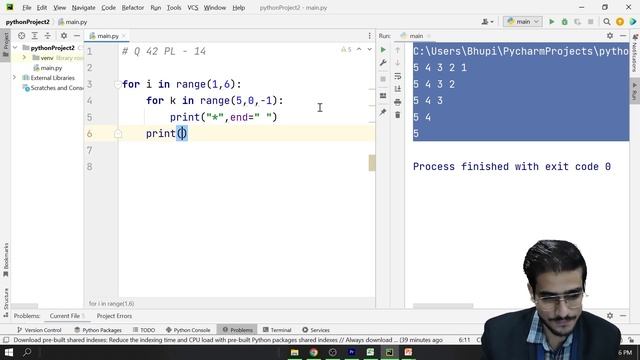Open the Services tool window

click(x=316, y=330)
